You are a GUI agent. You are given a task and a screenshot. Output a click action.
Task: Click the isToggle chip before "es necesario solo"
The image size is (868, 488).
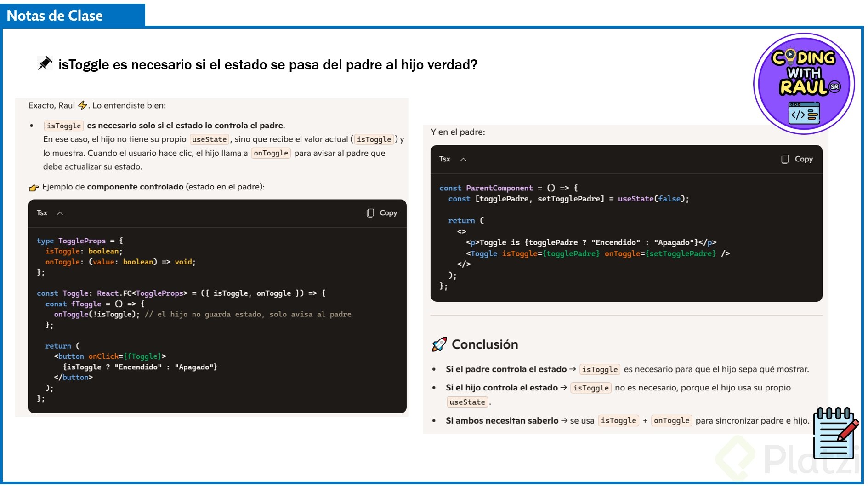coord(64,126)
